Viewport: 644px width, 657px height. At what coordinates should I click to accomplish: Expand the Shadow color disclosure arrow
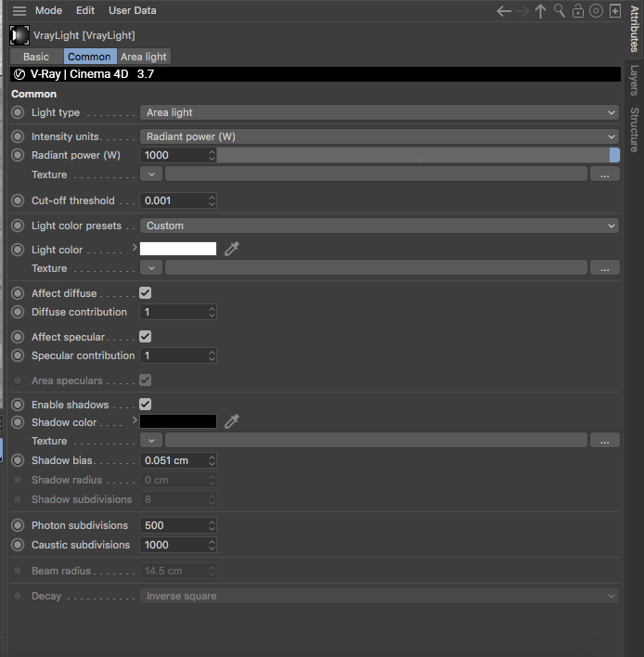(x=135, y=419)
